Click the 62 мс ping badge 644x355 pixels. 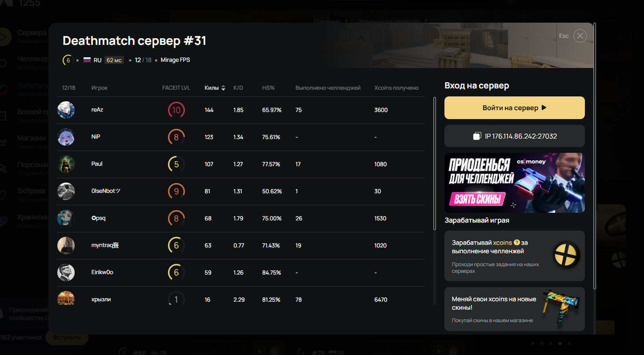pyautogui.click(x=114, y=60)
